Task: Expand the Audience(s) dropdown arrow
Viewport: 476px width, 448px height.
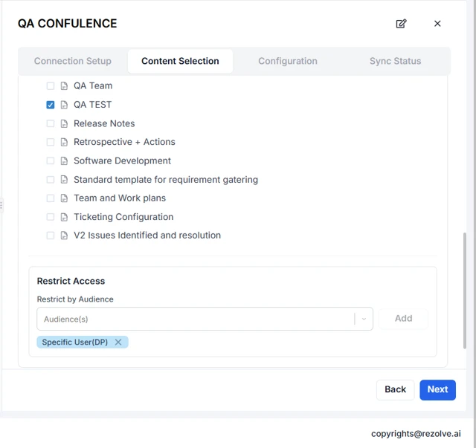Action: [364, 319]
